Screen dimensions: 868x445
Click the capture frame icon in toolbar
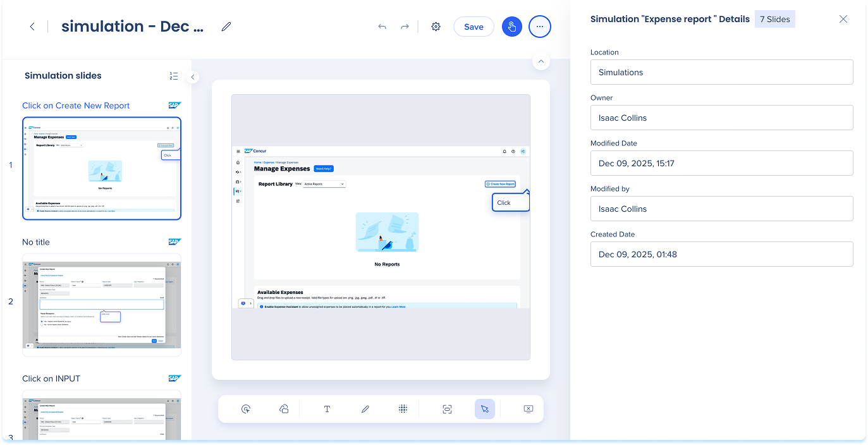(x=447, y=409)
